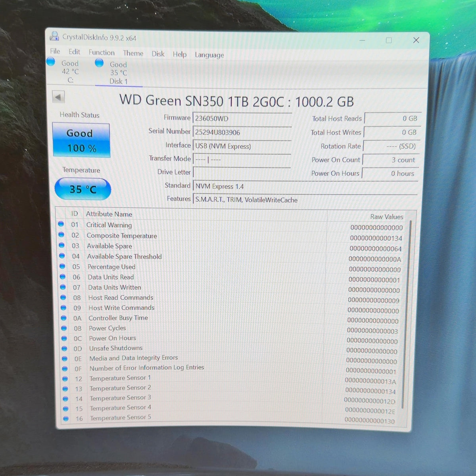Open the Help menu
Screen dimensions: 476x476
[179, 54]
